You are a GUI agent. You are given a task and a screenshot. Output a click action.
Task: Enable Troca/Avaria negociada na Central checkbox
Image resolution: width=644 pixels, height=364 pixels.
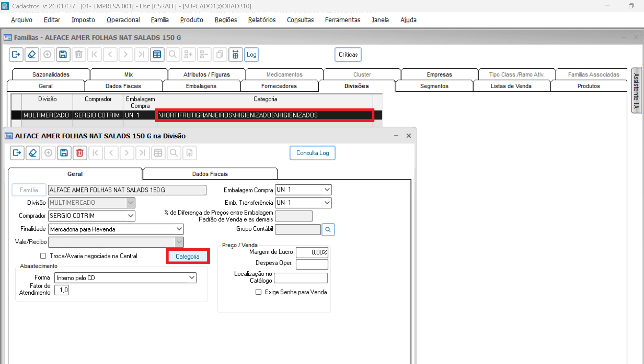click(43, 256)
